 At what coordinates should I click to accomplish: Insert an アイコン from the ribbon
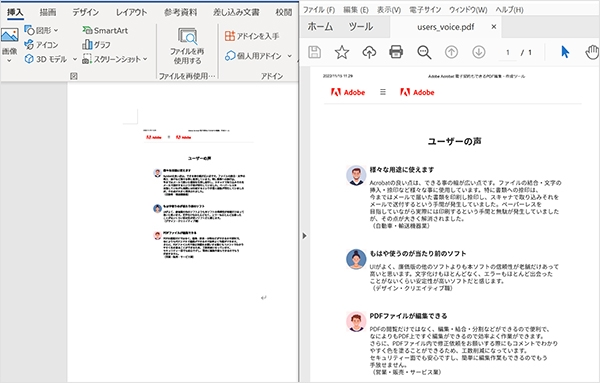tap(41, 45)
